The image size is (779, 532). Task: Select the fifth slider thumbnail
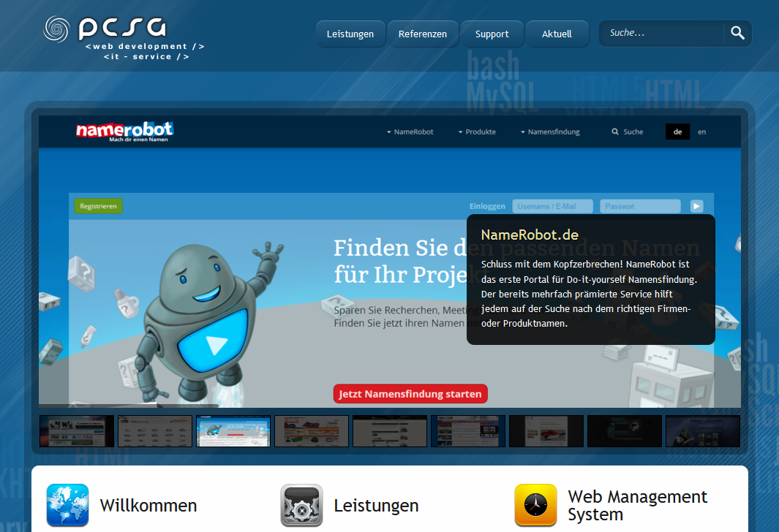[x=389, y=430]
